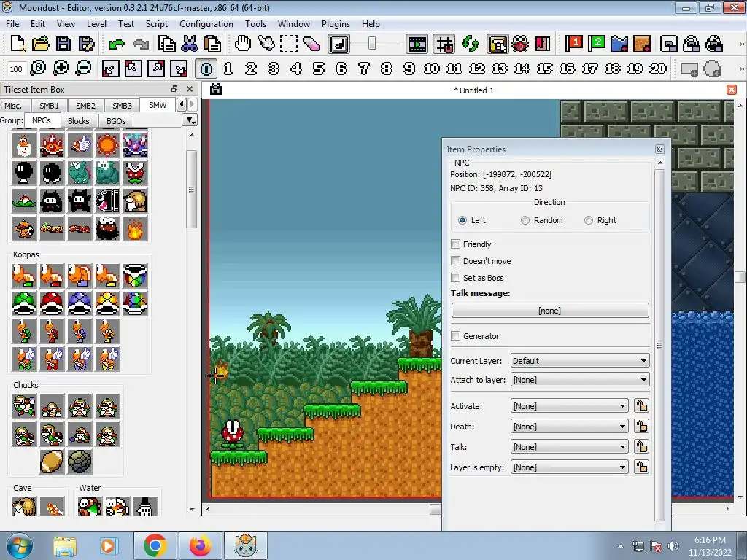This screenshot has width=747, height=560.
Task: Open the File menu
Action: [x=12, y=24]
